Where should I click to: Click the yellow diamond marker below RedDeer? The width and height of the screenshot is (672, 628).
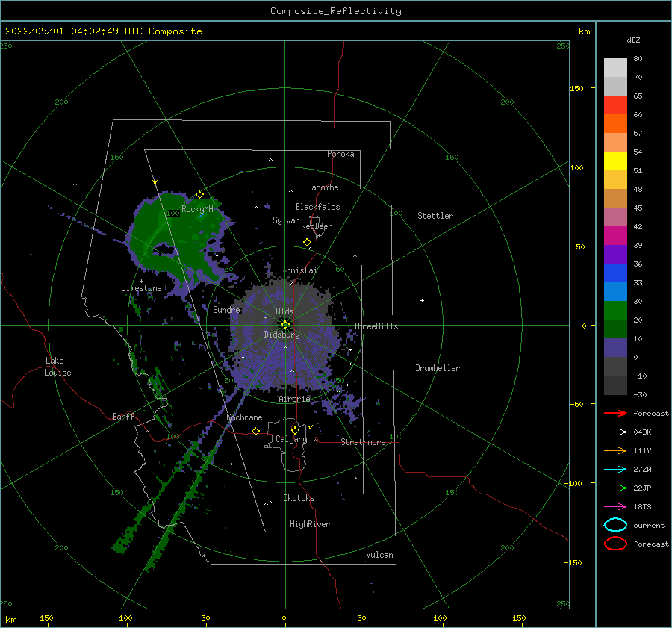308,242
